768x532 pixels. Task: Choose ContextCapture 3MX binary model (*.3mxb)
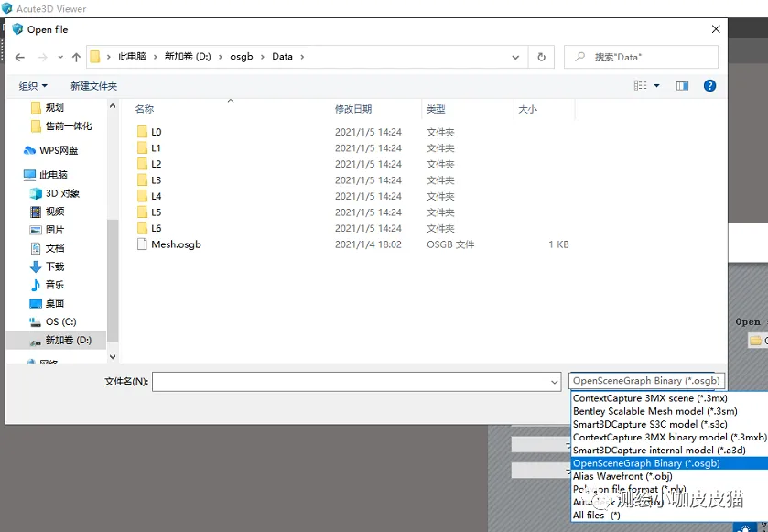coord(669,438)
